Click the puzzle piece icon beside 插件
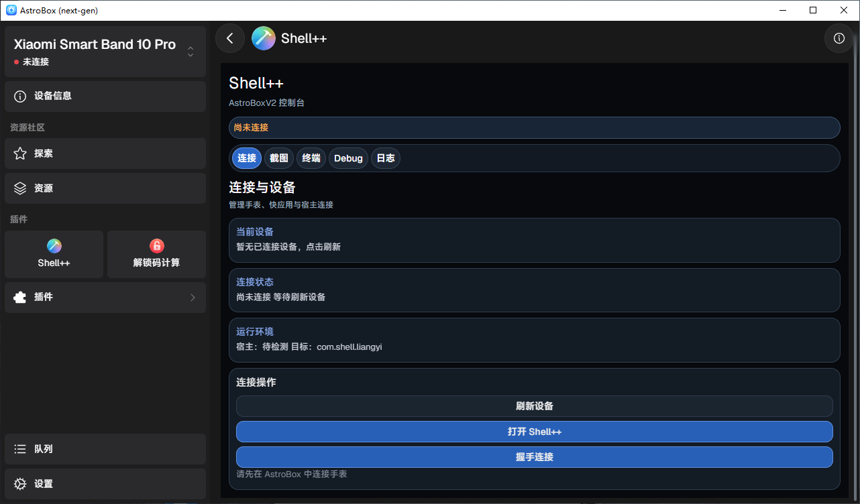Image resolution: width=860 pixels, height=504 pixels. (x=20, y=297)
